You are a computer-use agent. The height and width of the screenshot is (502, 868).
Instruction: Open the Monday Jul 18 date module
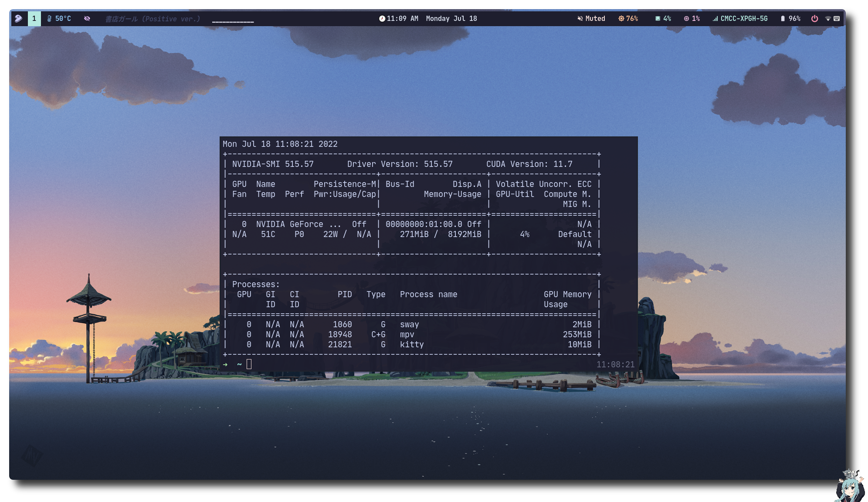(451, 18)
